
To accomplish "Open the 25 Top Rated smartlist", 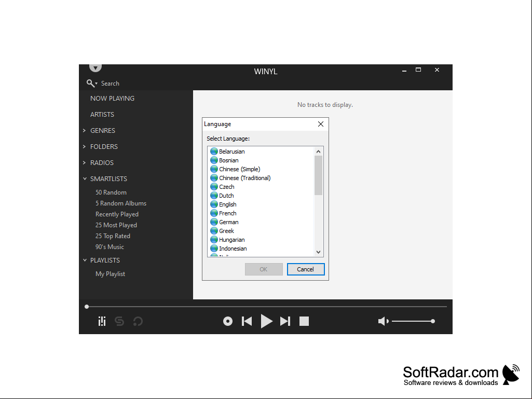I will point(113,236).
